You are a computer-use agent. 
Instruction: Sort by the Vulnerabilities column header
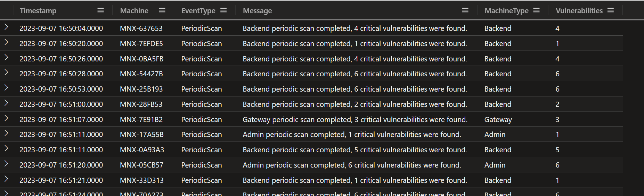pos(579,11)
